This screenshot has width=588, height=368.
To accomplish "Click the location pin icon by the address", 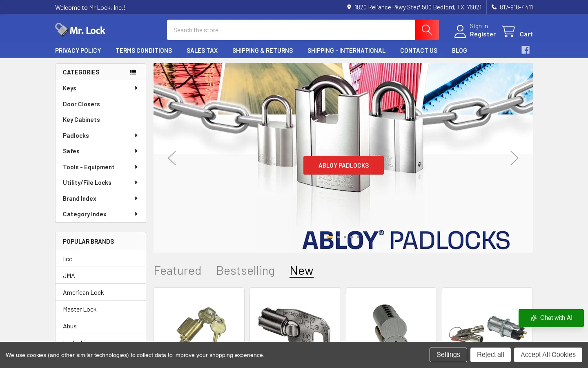I will pos(349,7).
